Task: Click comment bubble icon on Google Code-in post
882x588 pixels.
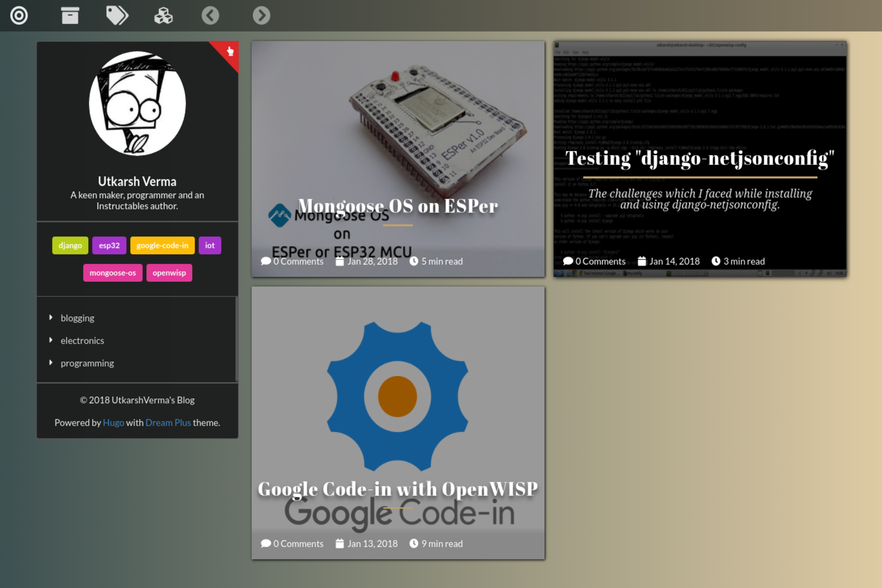Action: click(x=266, y=543)
